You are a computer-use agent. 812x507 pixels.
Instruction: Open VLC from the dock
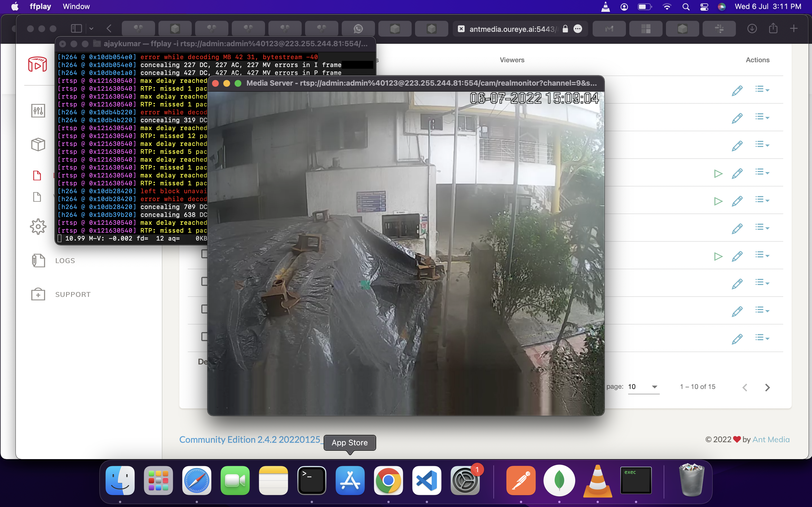coord(597,480)
